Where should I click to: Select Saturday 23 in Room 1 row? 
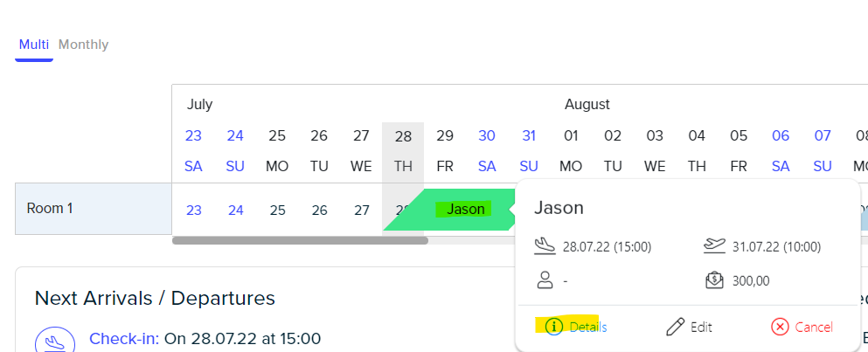pos(194,211)
